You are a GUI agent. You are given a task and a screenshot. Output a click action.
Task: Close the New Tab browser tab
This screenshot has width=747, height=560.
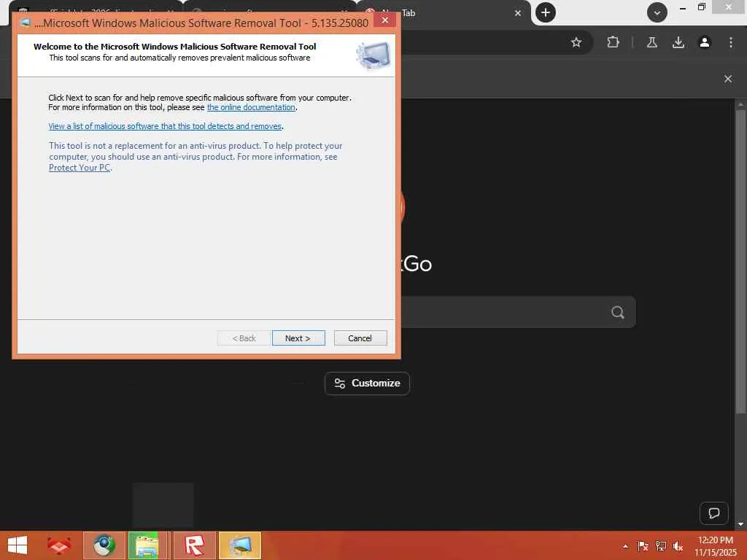[x=518, y=13]
